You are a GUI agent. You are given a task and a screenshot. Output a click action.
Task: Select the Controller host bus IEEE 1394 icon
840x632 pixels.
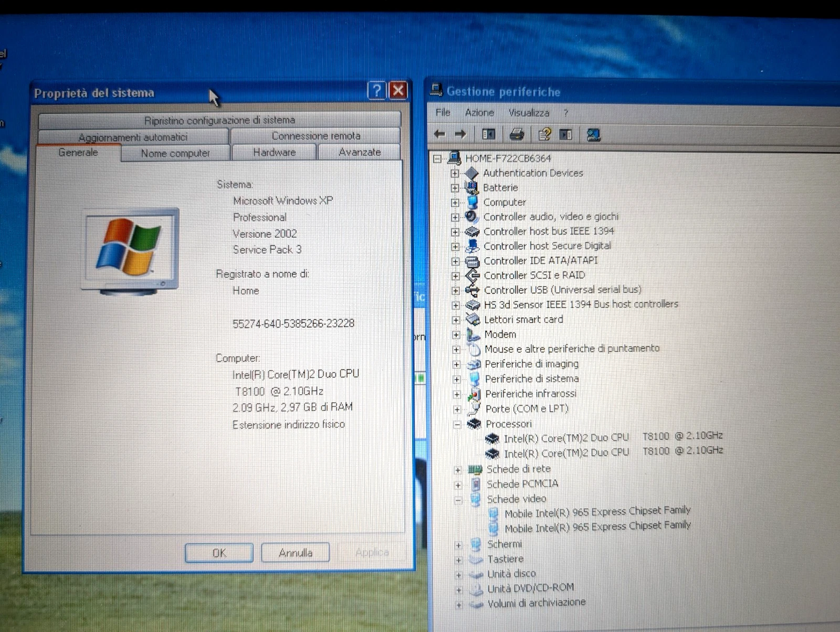pyautogui.click(x=472, y=231)
